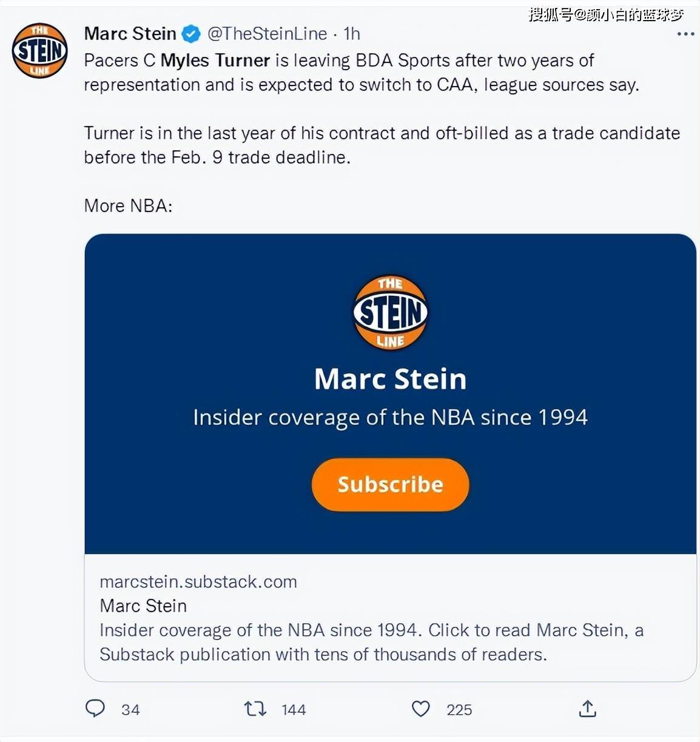Screen dimensions: 700x742
Task: Click the Stein Line basketball logo in card
Action: click(x=390, y=313)
